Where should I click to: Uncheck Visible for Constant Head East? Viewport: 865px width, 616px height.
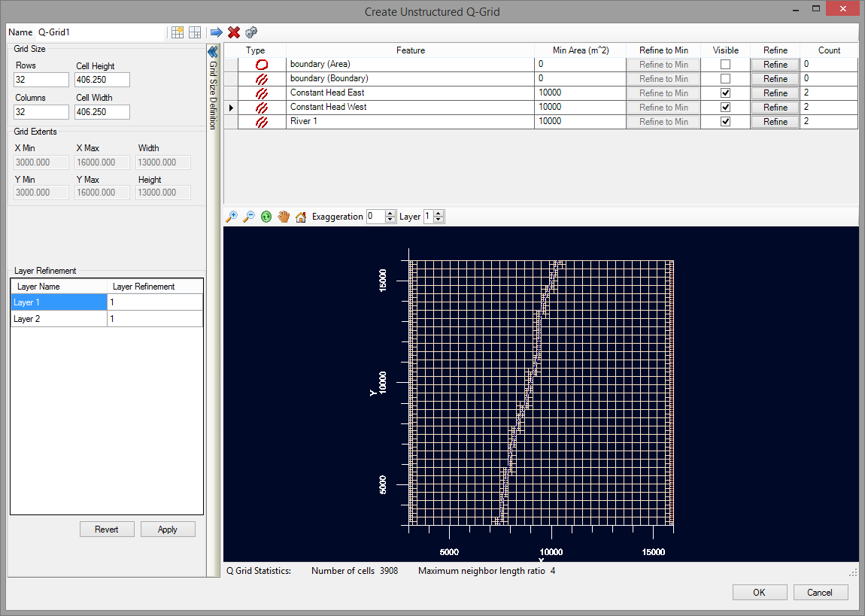[725, 93]
